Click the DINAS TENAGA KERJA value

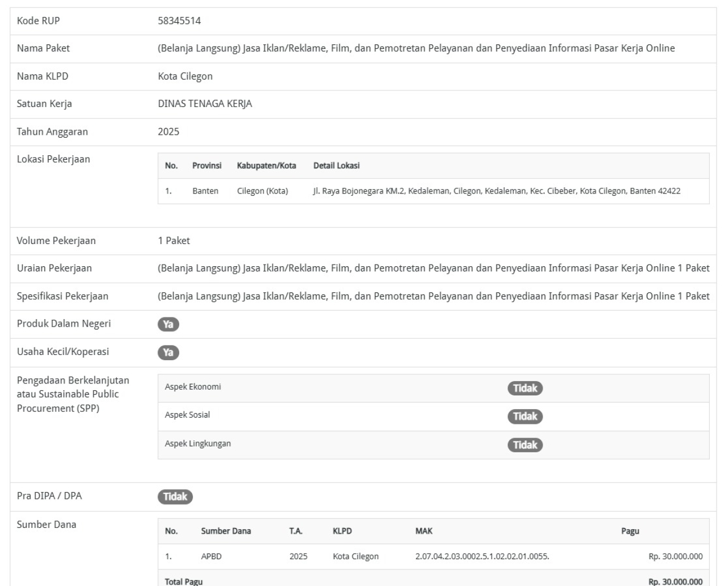(x=205, y=104)
